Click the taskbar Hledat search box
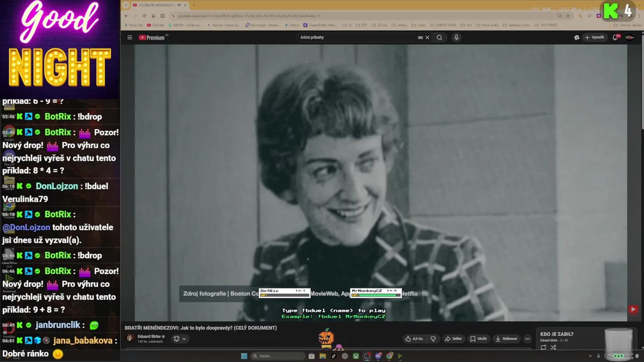 [278, 356]
